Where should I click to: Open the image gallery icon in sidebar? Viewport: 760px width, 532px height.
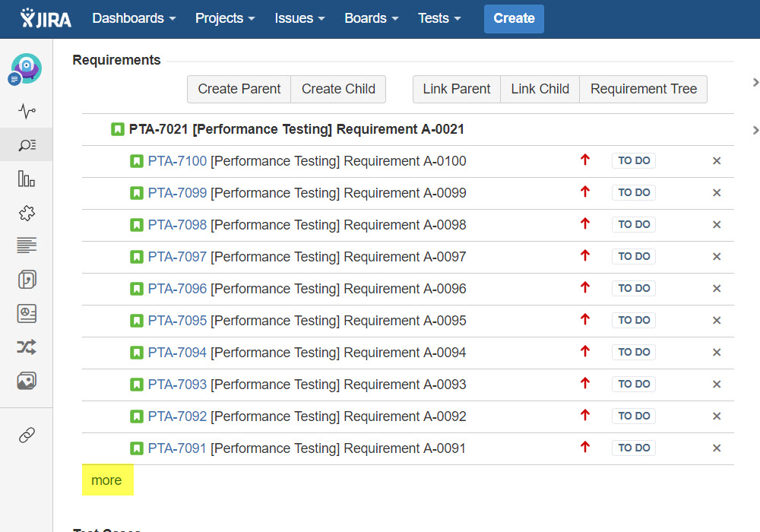click(x=27, y=381)
